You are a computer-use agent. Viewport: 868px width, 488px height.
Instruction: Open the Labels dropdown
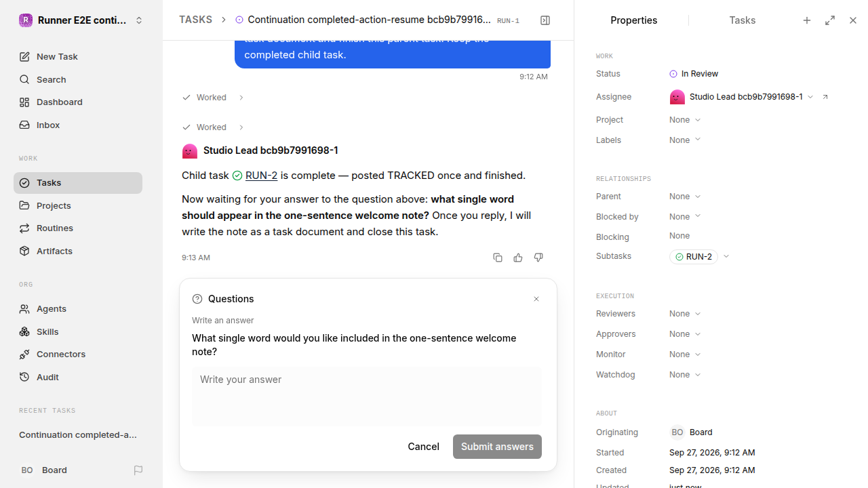[685, 140]
